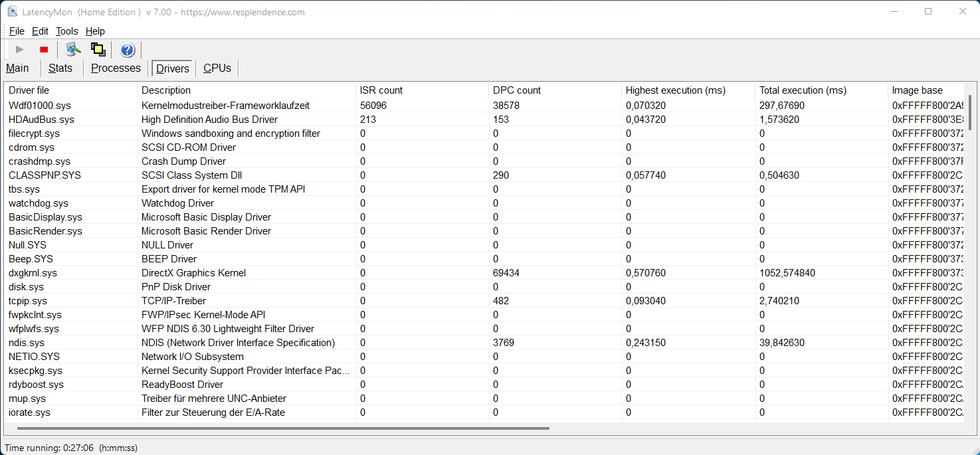Click Time running status bar text
The image size is (980, 455).
(71, 448)
